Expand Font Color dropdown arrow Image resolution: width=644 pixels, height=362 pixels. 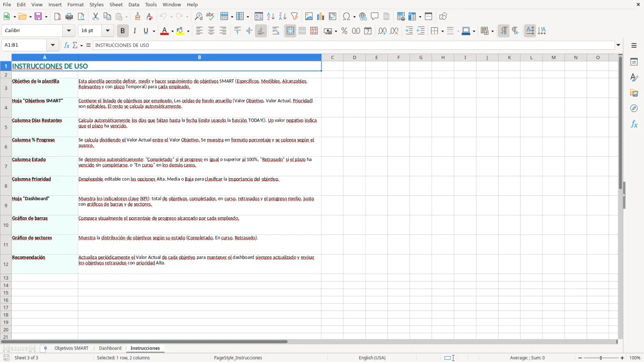point(172,31)
